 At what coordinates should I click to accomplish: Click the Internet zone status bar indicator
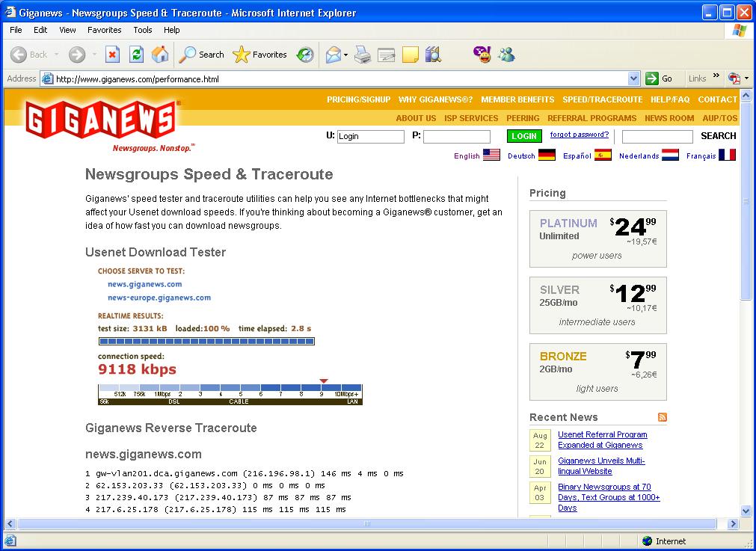664,541
